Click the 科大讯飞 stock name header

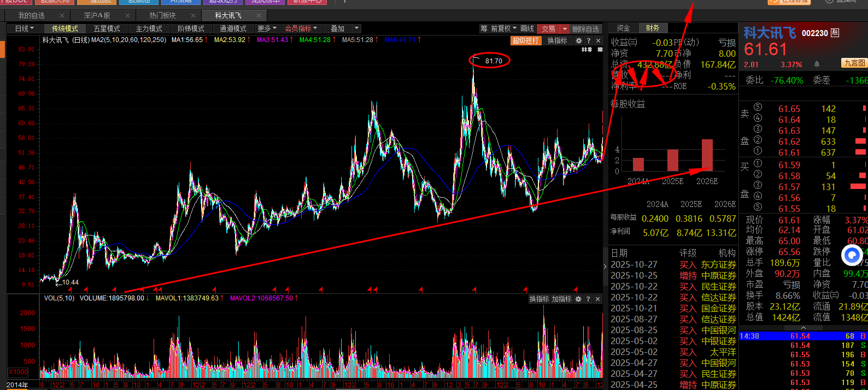[770, 33]
